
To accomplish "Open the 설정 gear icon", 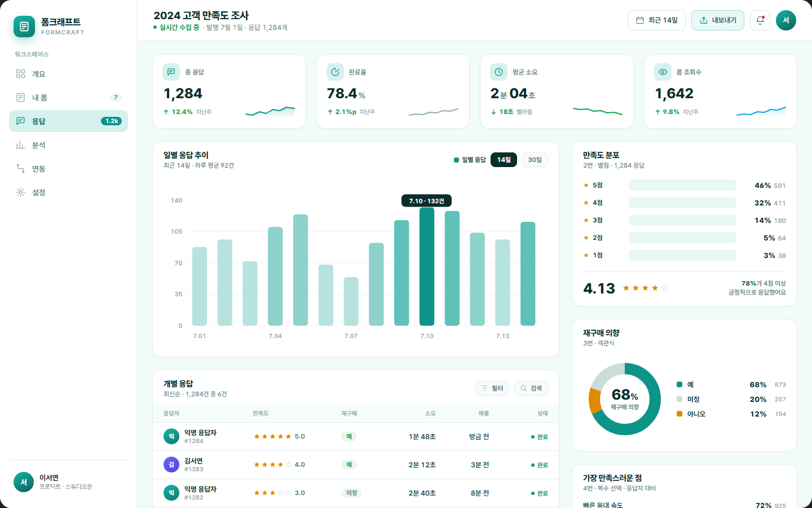I will click(20, 192).
